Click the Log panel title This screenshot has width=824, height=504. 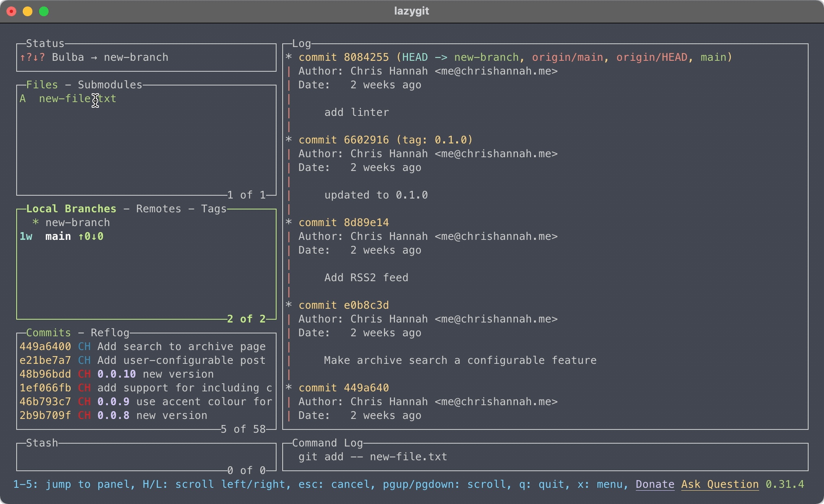[x=301, y=43]
